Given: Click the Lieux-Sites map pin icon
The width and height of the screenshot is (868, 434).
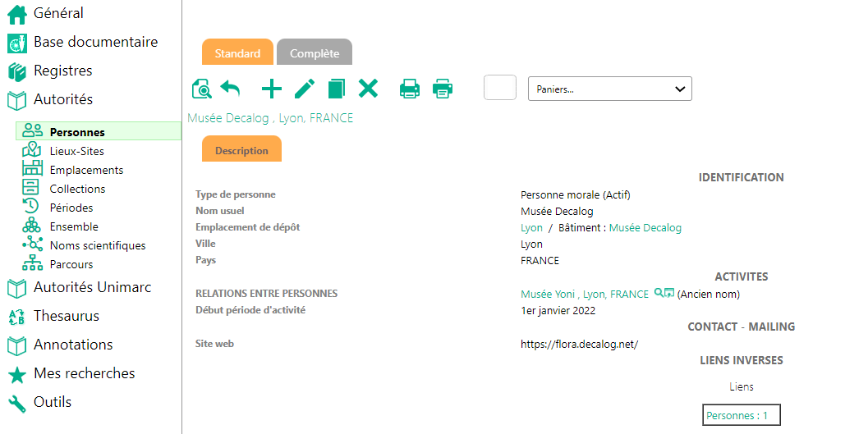Looking at the screenshot, I should click(x=32, y=150).
